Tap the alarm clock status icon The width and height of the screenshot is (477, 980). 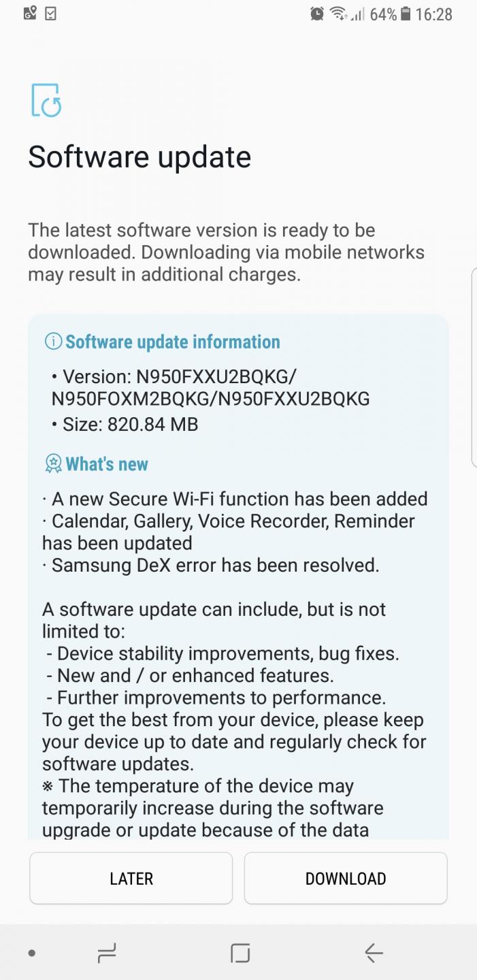[x=316, y=14]
